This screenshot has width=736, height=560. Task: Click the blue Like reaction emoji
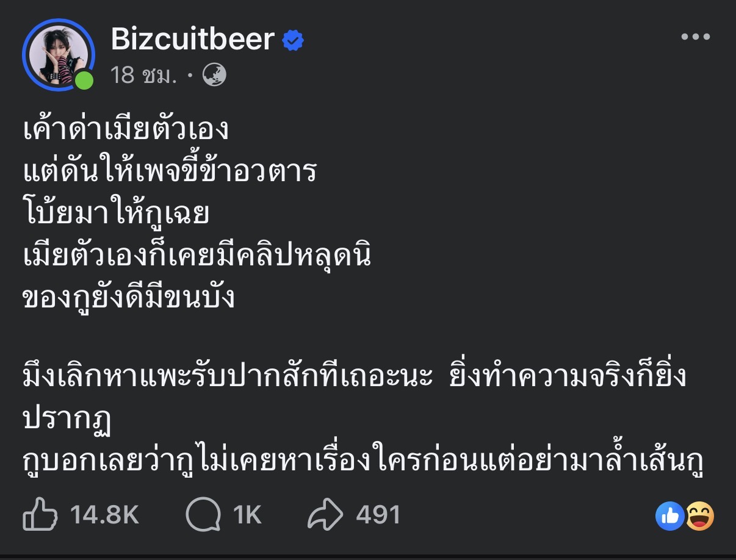669,517
